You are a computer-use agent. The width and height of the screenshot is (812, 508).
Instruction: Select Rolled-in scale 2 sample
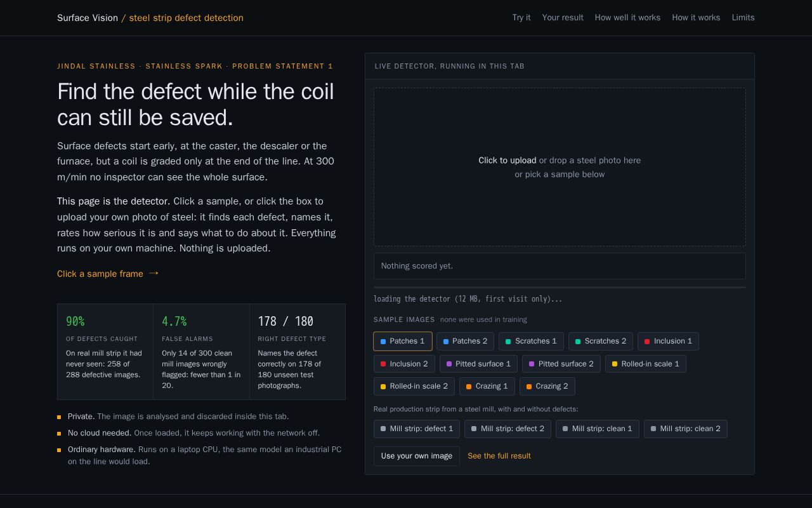[x=414, y=386]
